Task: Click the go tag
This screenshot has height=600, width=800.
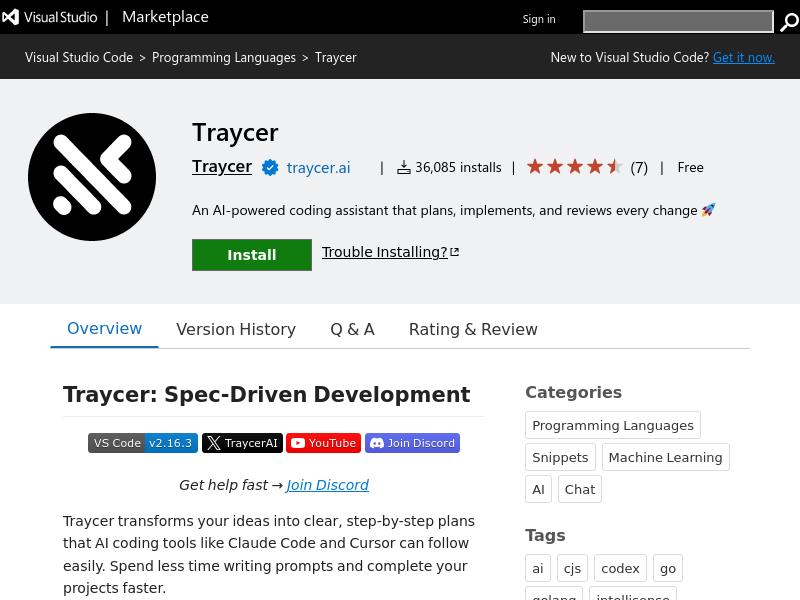Action: [x=668, y=568]
